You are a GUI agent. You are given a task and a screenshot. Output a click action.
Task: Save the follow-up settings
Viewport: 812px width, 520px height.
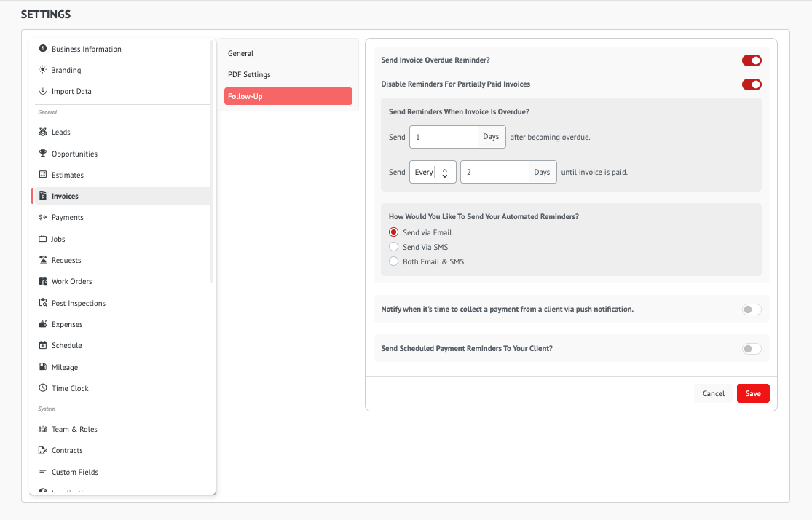[x=753, y=393]
